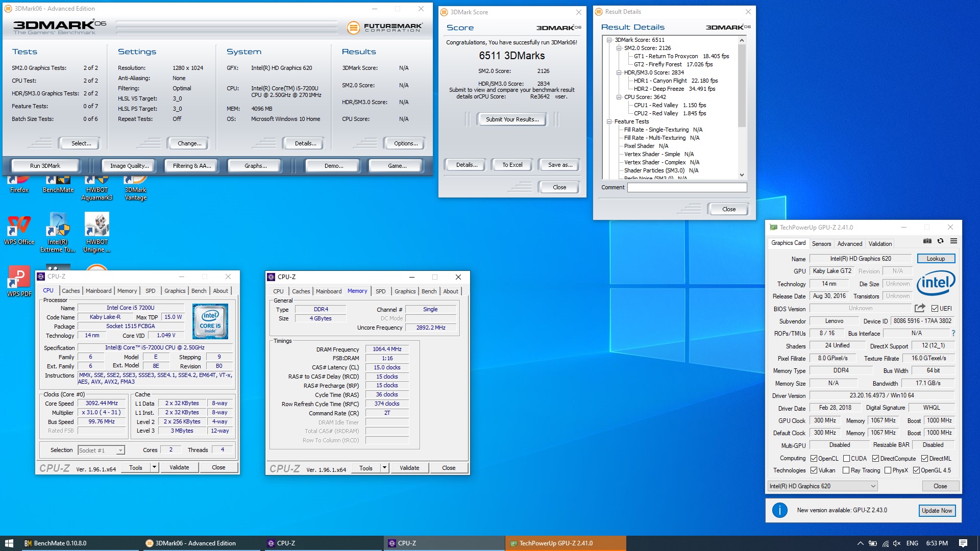Open Graphics tab in left CPU-Z window
980x551 pixels.
pyautogui.click(x=175, y=291)
